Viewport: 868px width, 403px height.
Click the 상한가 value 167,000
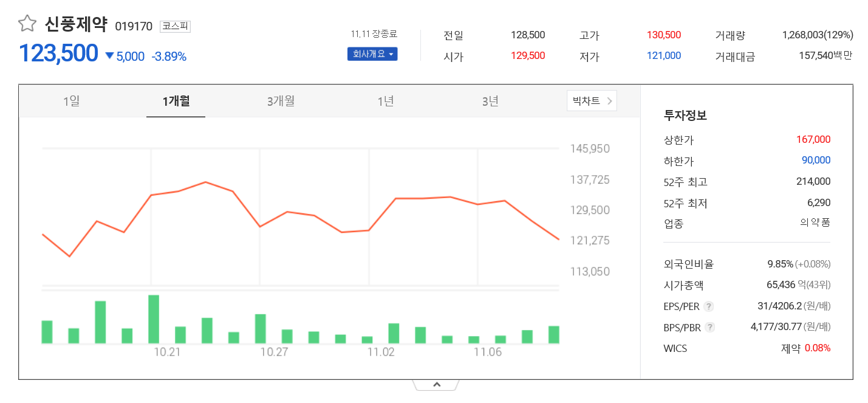pyautogui.click(x=813, y=140)
